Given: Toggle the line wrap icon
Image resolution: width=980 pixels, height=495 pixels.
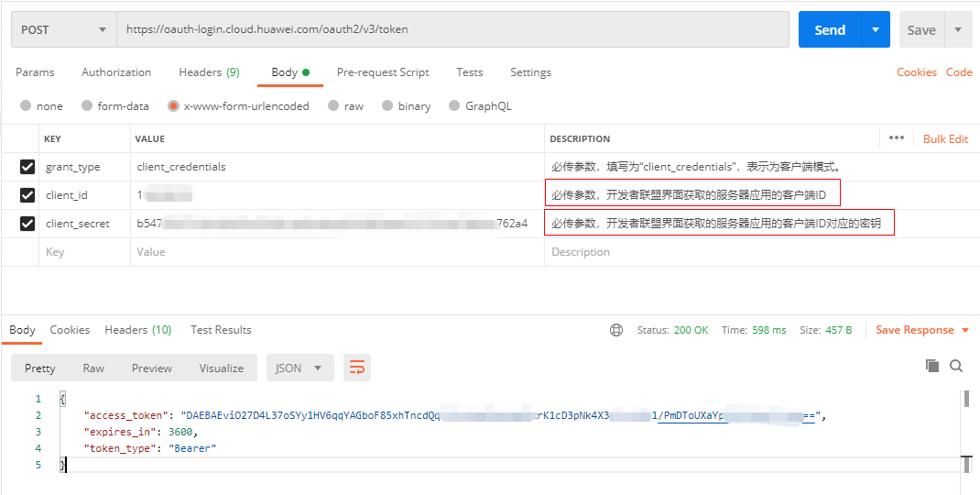Looking at the screenshot, I should [357, 368].
